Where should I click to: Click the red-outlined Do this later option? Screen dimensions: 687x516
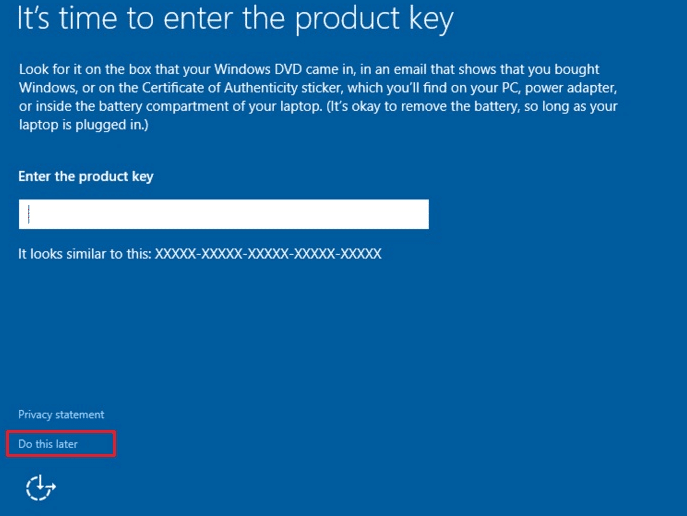(x=60, y=443)
